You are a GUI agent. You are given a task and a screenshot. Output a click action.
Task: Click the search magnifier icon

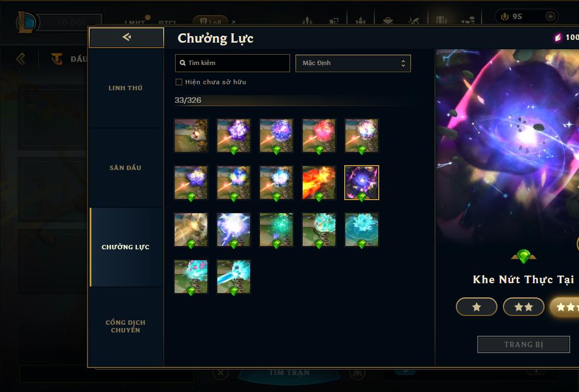(182, 63)
